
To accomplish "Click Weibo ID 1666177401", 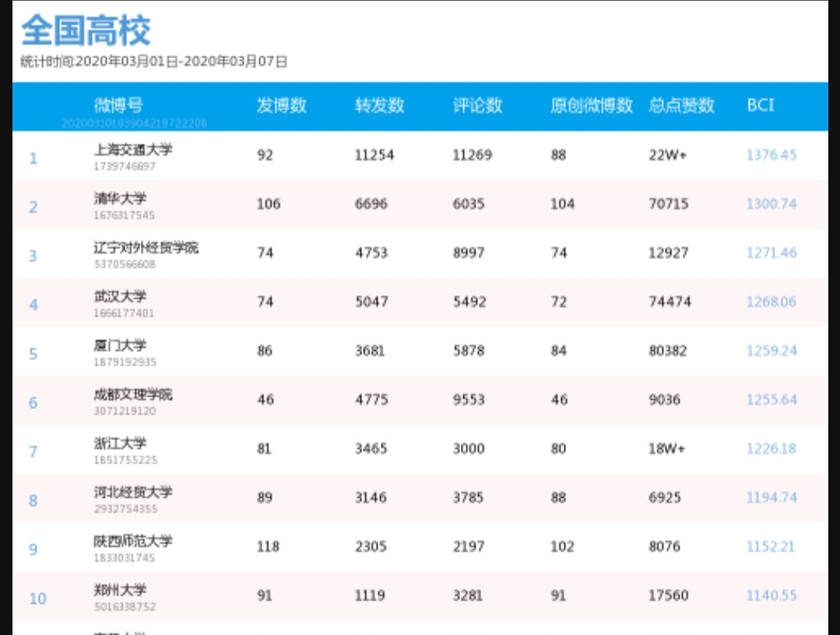I will pyautogui.click(x=124, y=313).
